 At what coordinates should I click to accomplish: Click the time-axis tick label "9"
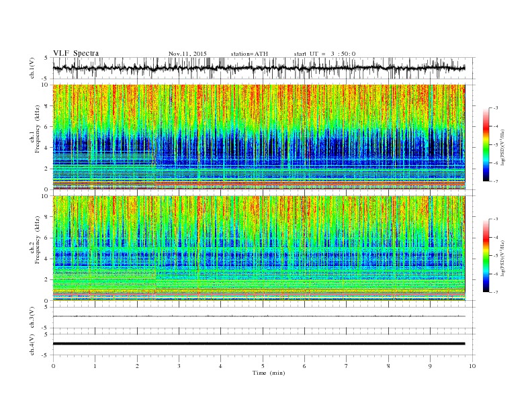coord(430,366)
